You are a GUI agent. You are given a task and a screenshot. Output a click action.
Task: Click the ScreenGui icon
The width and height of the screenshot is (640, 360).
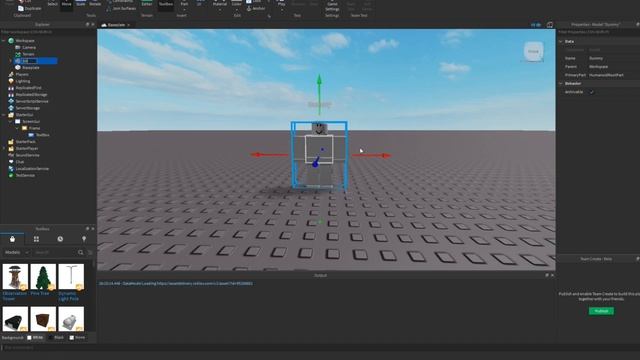click(18, 121)
